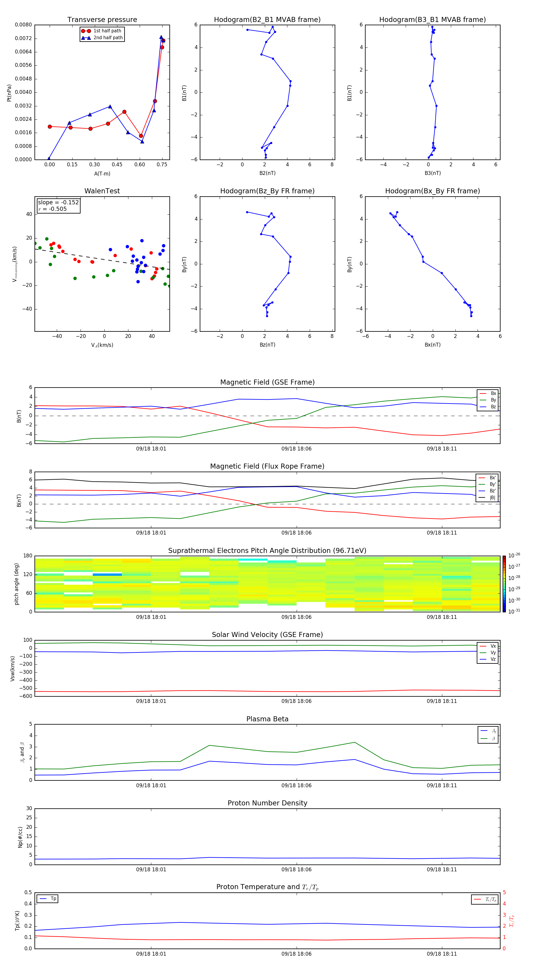Click "Bx'" in the flux rope legend
This screenshot has width=535, height=980.
(x=493, y=478)
